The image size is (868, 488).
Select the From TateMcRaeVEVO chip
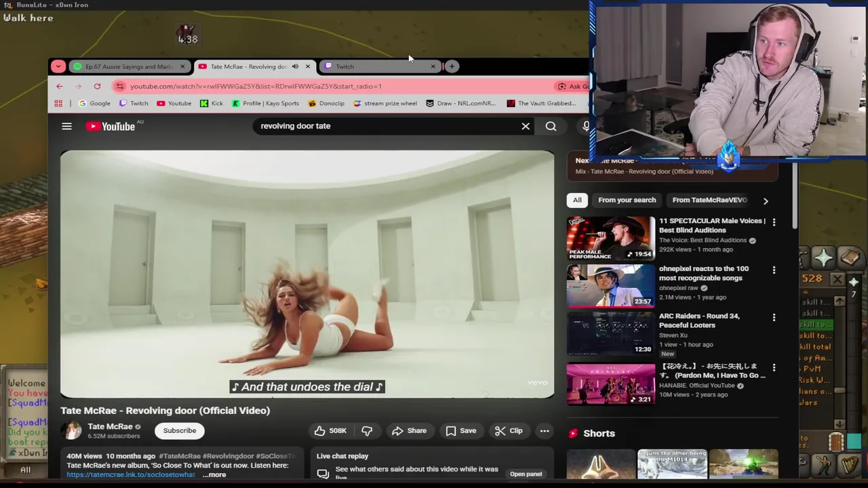tap(709, 200)
